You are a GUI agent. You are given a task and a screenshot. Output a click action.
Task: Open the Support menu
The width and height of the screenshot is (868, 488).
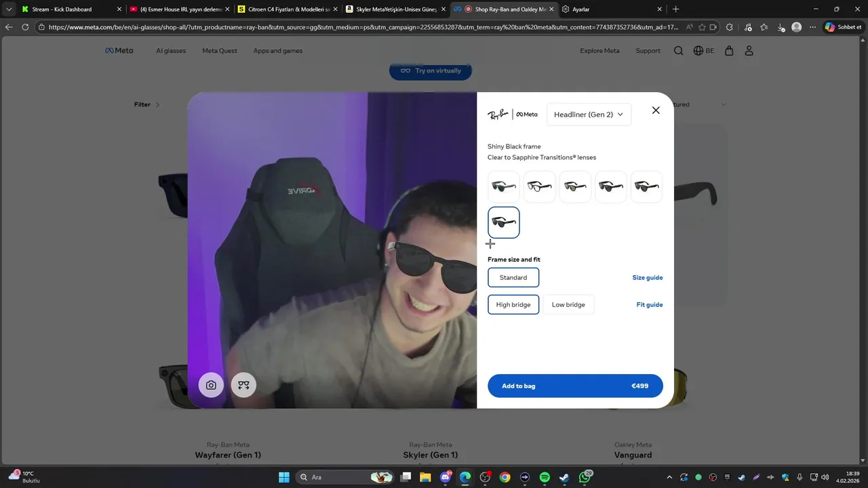(648, 51)
